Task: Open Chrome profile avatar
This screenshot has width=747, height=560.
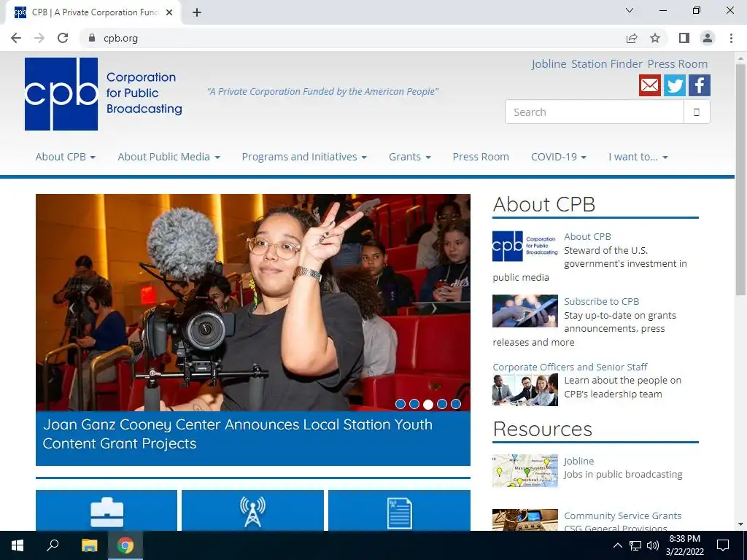Action: (708, 38)
